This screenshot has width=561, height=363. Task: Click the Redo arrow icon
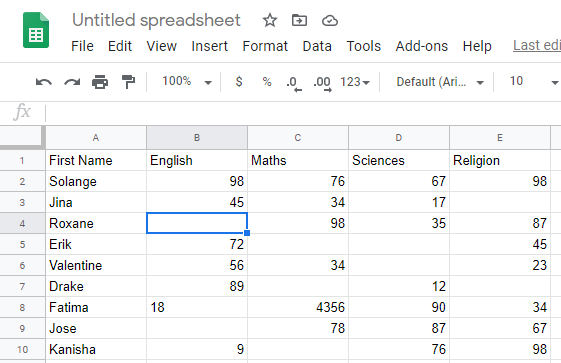coord(72,82)
